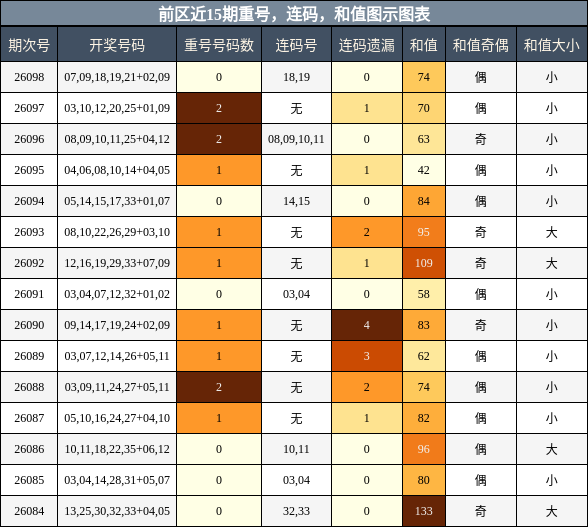Select period number 26097
The image size is (588, 527).
[x=29, y=108]
